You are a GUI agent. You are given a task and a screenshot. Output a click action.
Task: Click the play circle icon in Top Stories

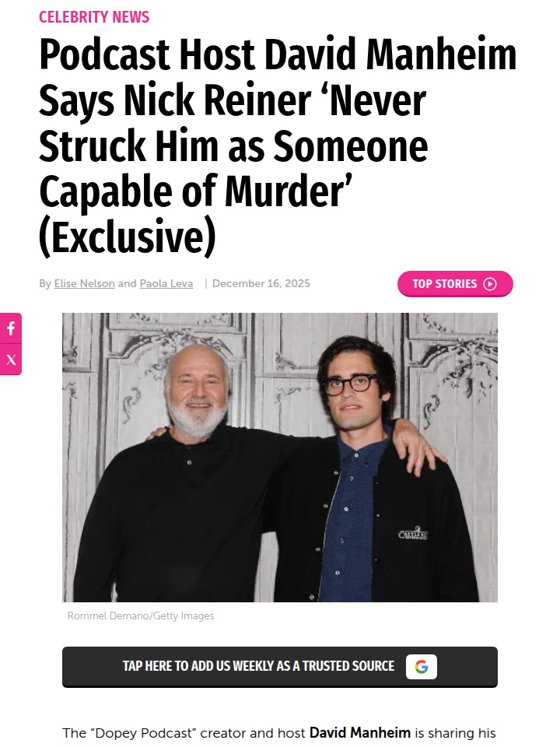point(490,284)
